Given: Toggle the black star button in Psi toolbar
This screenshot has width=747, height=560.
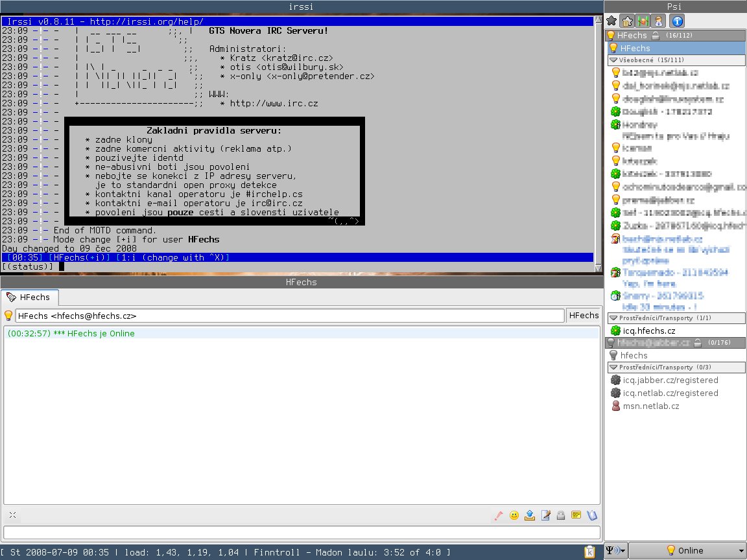Looking at the screenshot, I should (611, 21).
